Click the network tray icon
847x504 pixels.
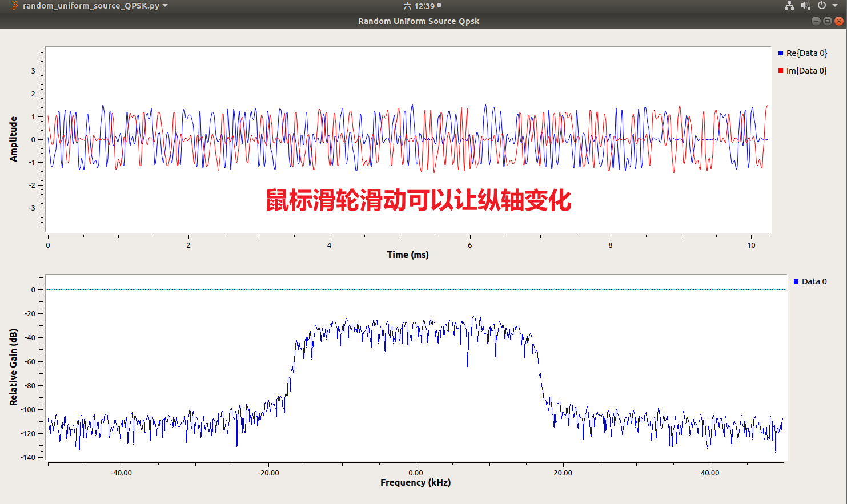pyautogui.click(x=790, y=6)
